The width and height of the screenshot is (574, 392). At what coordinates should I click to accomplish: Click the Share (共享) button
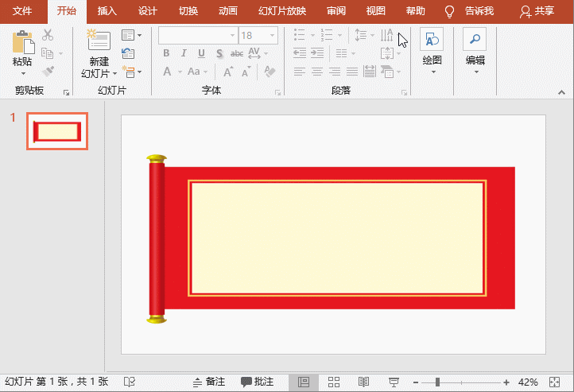pyautogui.click(x=537, y=11)
